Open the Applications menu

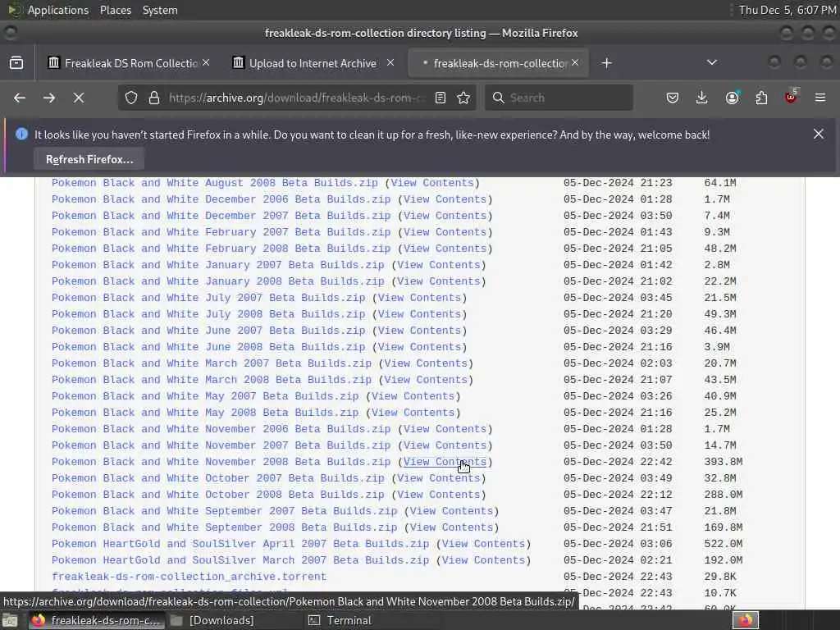tap(58, 10)
